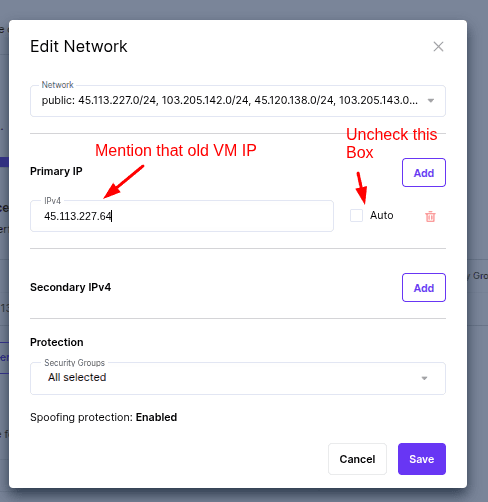Screen dimensions: 488x502
Task: Cancel the network changes
Action: pos(357,459)
